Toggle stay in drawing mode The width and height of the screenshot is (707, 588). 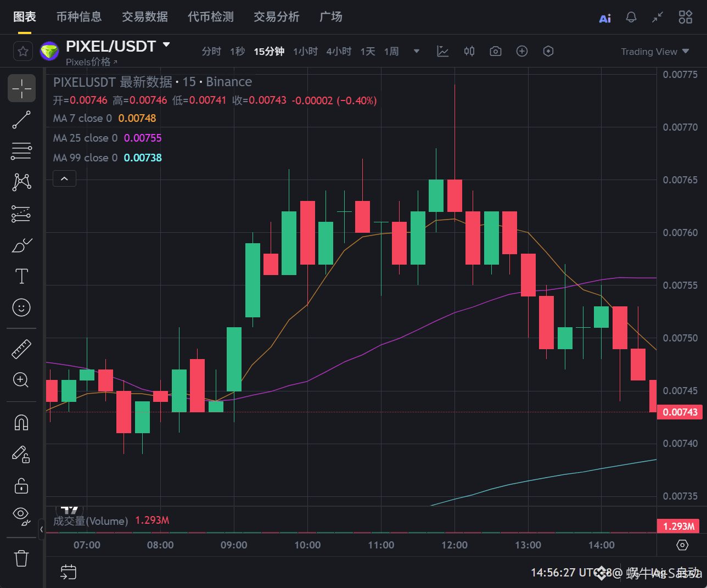tap(21, 454)
